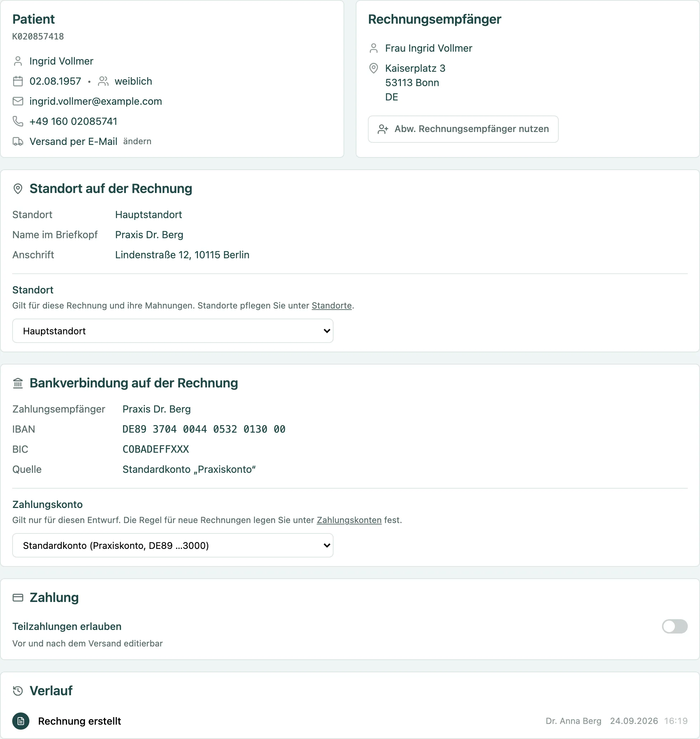Enable the Teilzahlungen erlauben switch
The width and height of the screenshot is (700, 739).
[x=675, y=626]
